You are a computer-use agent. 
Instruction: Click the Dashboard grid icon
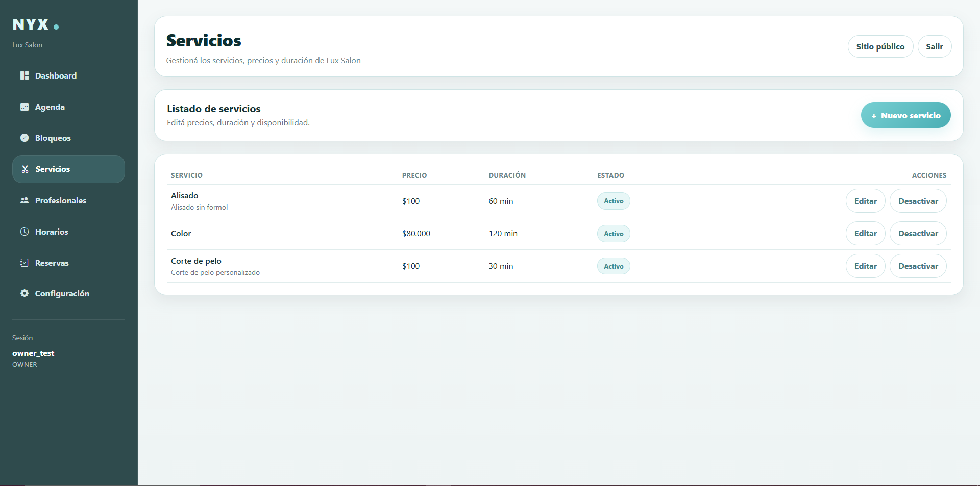coord(24,75)
